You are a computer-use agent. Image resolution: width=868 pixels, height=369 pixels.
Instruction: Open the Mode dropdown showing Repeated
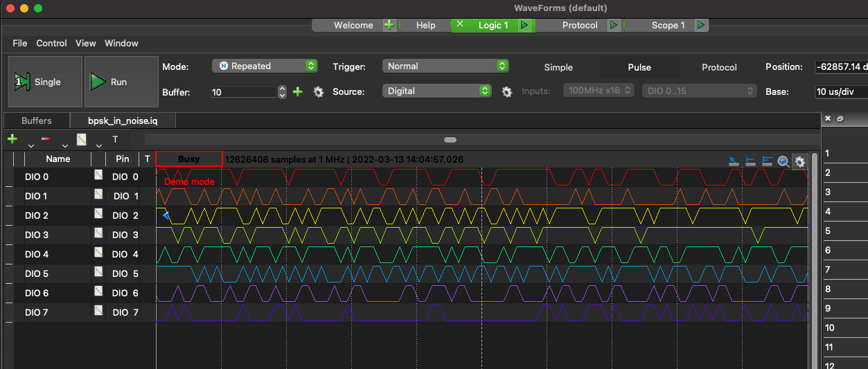point(265,66)
